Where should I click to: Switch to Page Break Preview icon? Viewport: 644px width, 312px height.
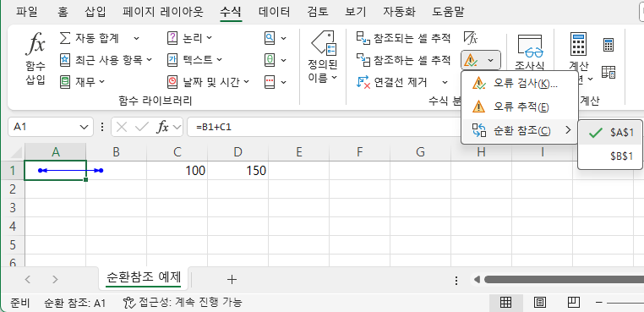click(x=574, y=303)
